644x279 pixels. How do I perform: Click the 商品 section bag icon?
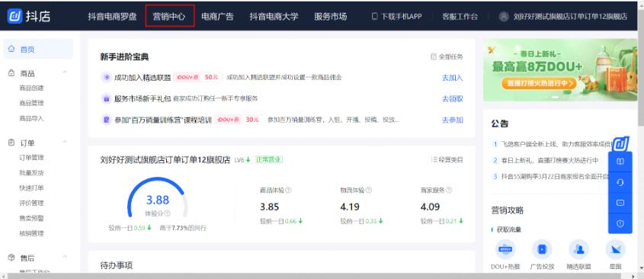tap(11, 73)
